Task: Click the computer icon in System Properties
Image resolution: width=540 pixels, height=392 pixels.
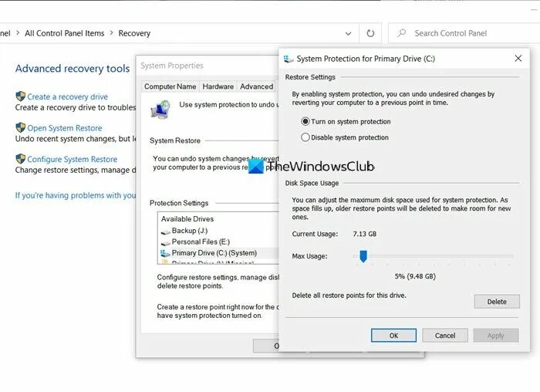Action: [160, 110]
